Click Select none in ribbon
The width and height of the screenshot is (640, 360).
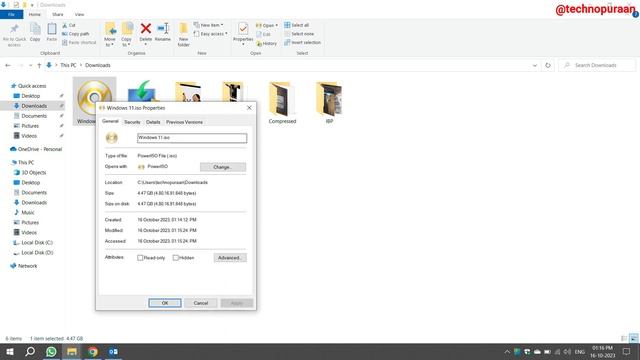tap(299, 34)
